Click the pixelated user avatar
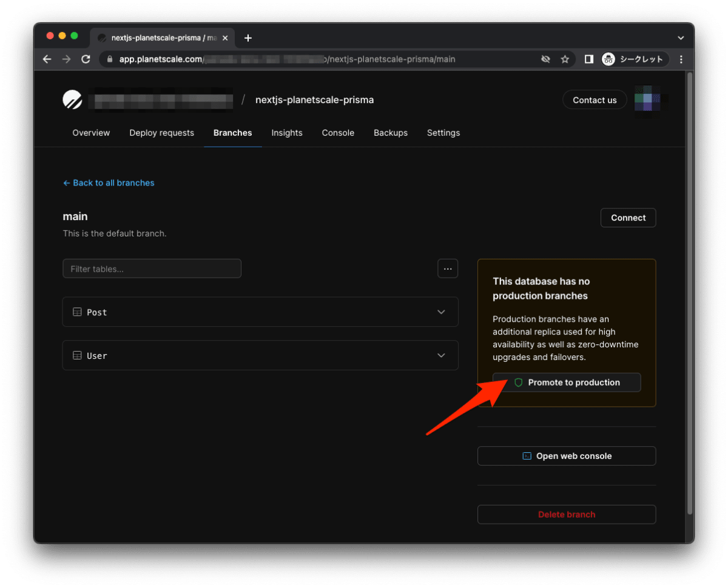The height and width of the screenshot is (588, 728). pos(647,99)
